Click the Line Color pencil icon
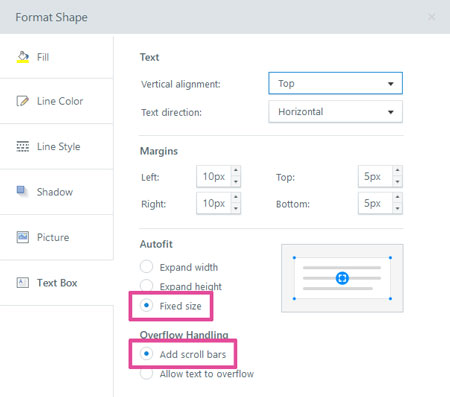450x397 pixels. (x=23, y=101)
